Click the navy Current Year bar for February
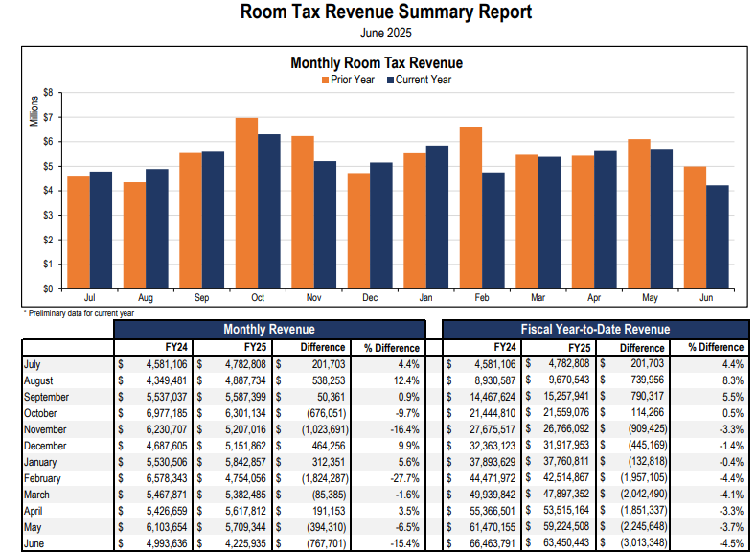The height and width of the screenshot is (553, 756). coord(493,230)
